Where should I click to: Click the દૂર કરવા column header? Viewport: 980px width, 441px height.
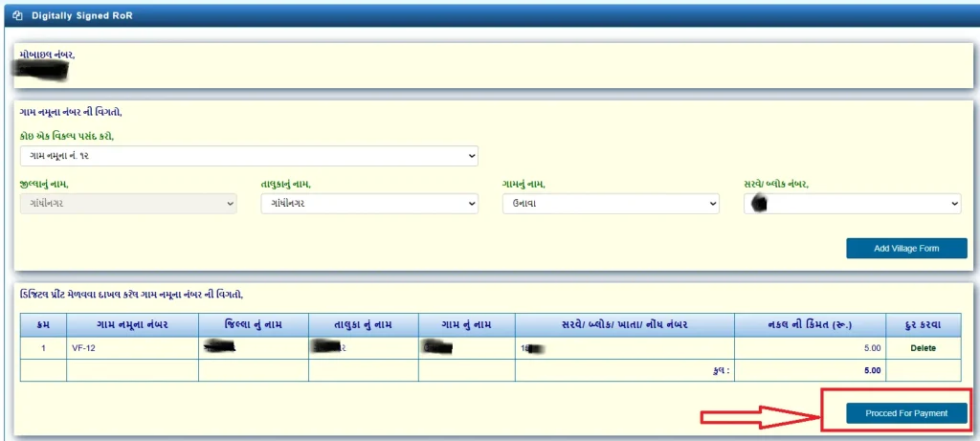(923, 325)
